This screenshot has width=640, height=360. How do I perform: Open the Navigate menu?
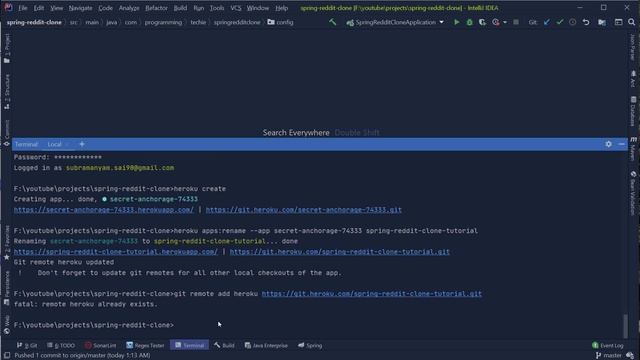point(80,8)
